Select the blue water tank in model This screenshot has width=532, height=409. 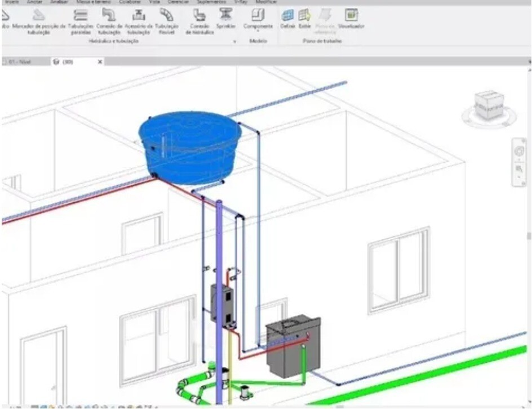[x=189, y=146]
